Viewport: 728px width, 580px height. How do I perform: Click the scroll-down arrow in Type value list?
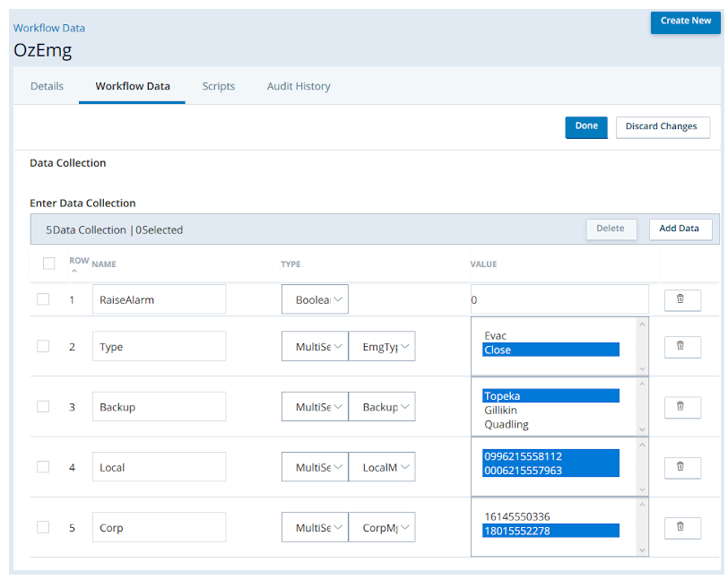[x=642, y=368]
